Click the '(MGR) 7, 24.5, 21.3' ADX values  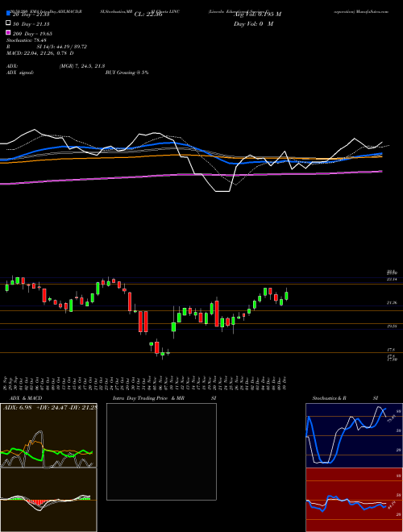[x=82, y=66]
